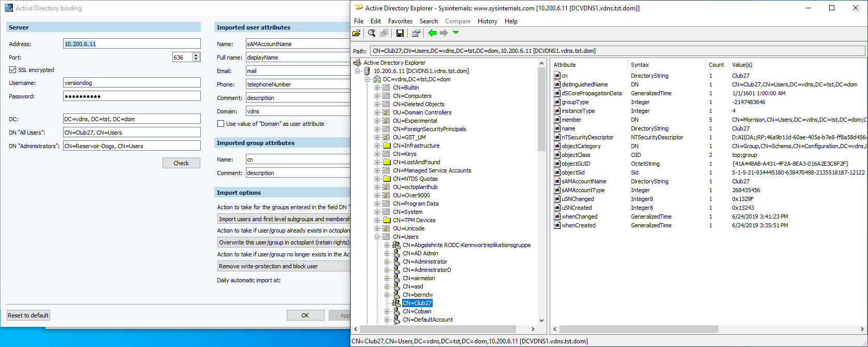Click the attribute icon beside 'whenCreated' row

coord(557,225)
